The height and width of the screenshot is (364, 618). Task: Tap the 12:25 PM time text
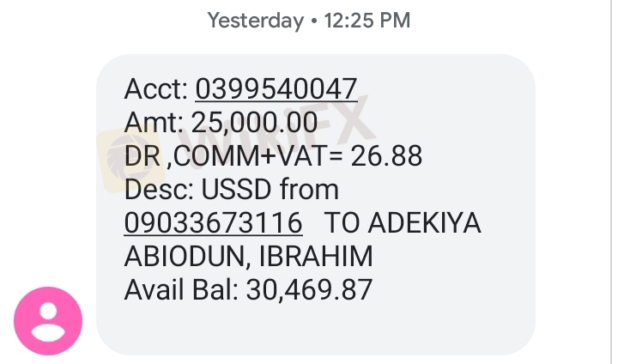point(367,21)
